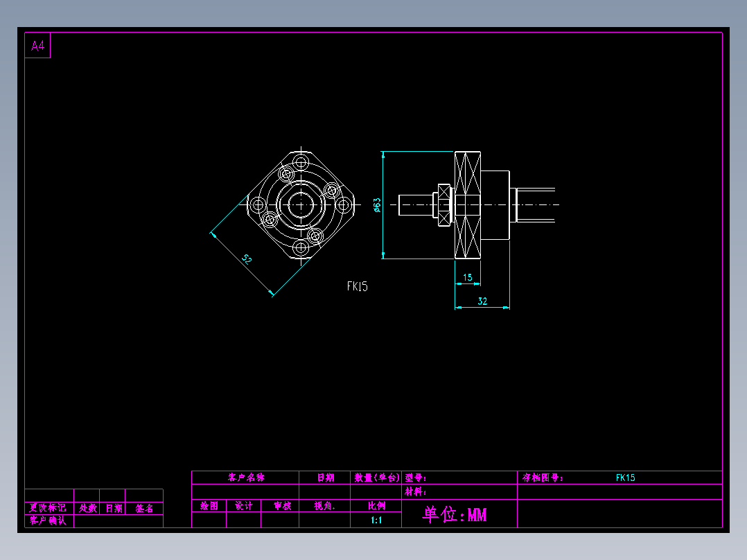The width and height of the screenshot is (747, 560).
Task: Click the 存档图号: field label
Action: coord(543,478)
